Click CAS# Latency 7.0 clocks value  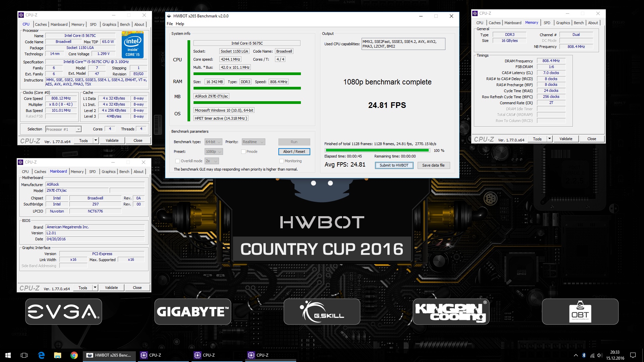[551, 73]
